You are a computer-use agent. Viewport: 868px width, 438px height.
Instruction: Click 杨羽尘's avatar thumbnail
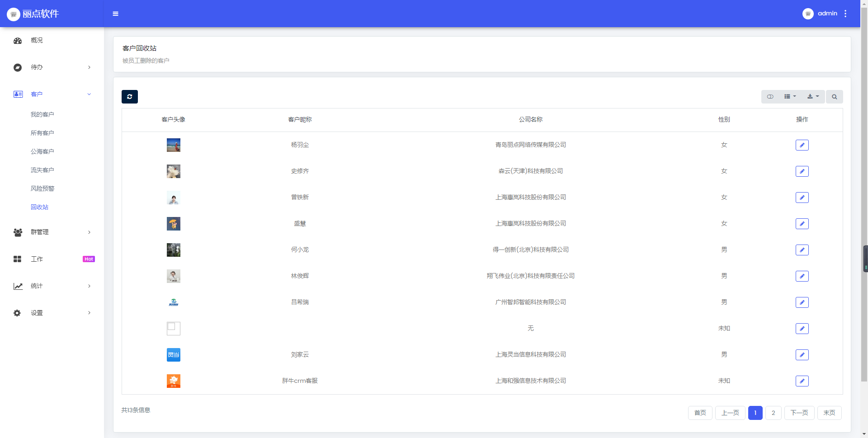(174, 145)
